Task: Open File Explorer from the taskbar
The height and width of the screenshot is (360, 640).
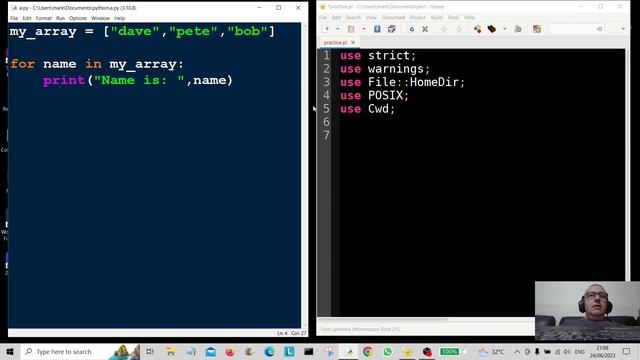Action: coord(171,351)
